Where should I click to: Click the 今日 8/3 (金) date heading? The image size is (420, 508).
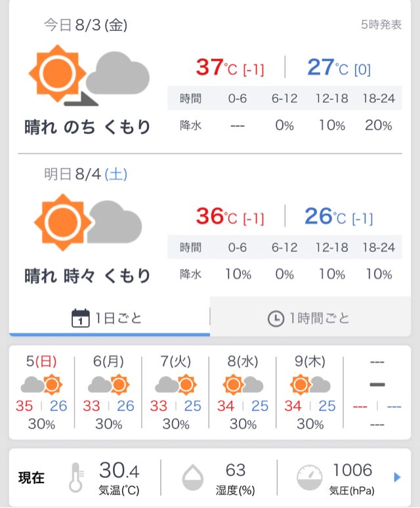click(x=86, y=25)
